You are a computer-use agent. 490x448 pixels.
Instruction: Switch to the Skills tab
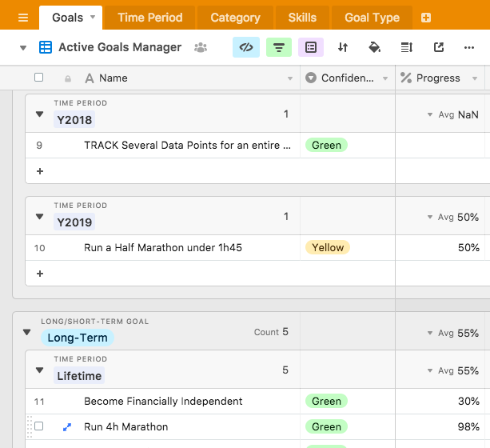[x=302, y=18]
